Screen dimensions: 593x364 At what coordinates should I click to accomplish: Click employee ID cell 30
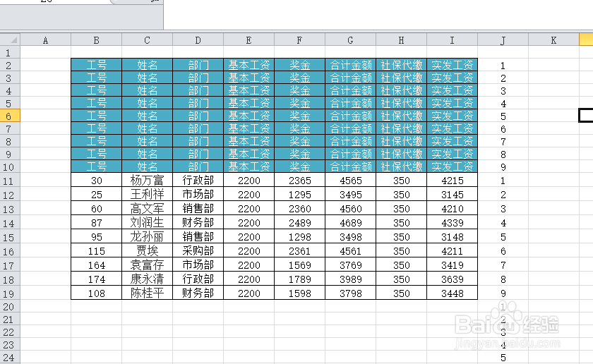97,181
